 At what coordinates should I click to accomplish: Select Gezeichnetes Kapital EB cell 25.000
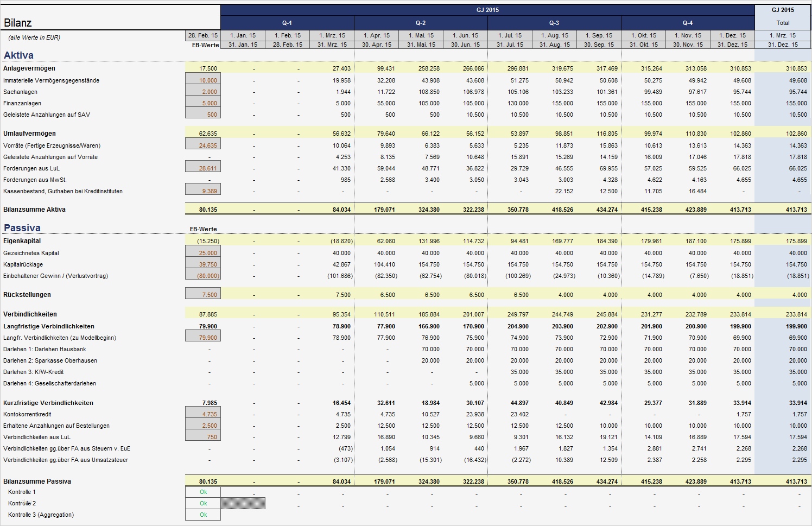click(x=203, y=252)
